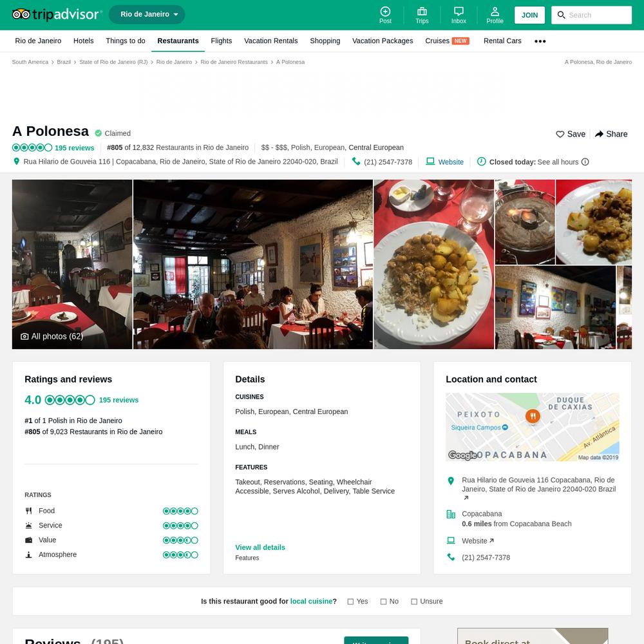The width and height of the screenshot is (644, 644).
Task: Check No for local cuisine question
Action: click(383, 601)
